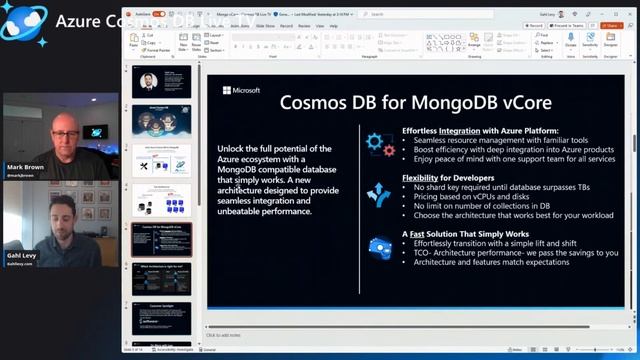Toggle the AutoSave switch
This screenshot has height=360, width=640.
point(159,14)
